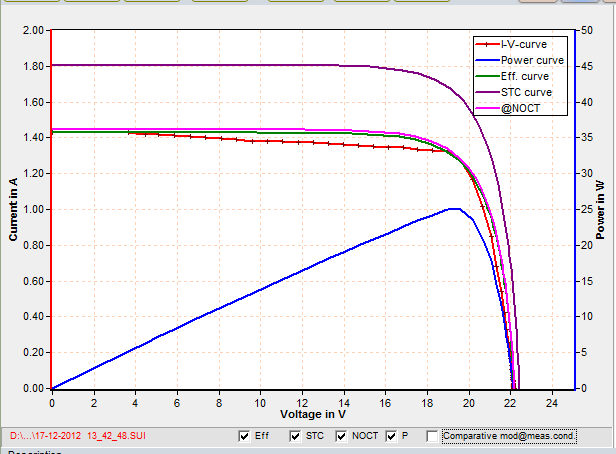Disable the NOCT checkbox
616x454 pixels.
[x=343, y=436]
